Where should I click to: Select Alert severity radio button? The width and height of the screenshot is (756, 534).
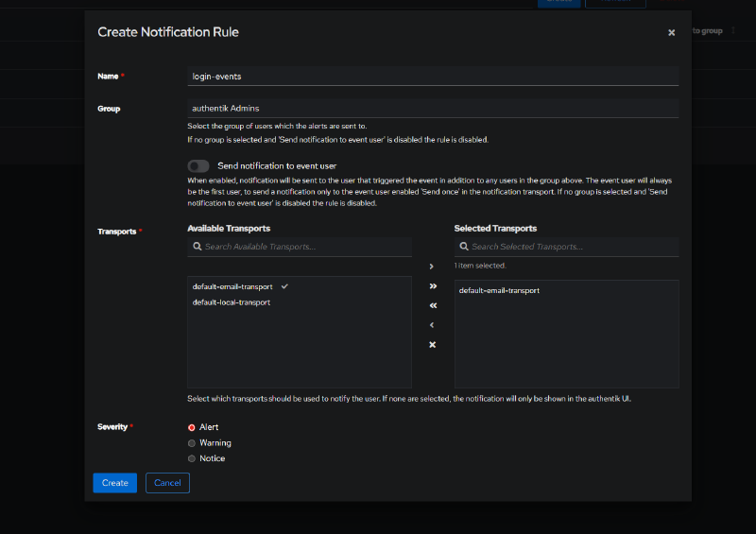(x=192, y=427)
